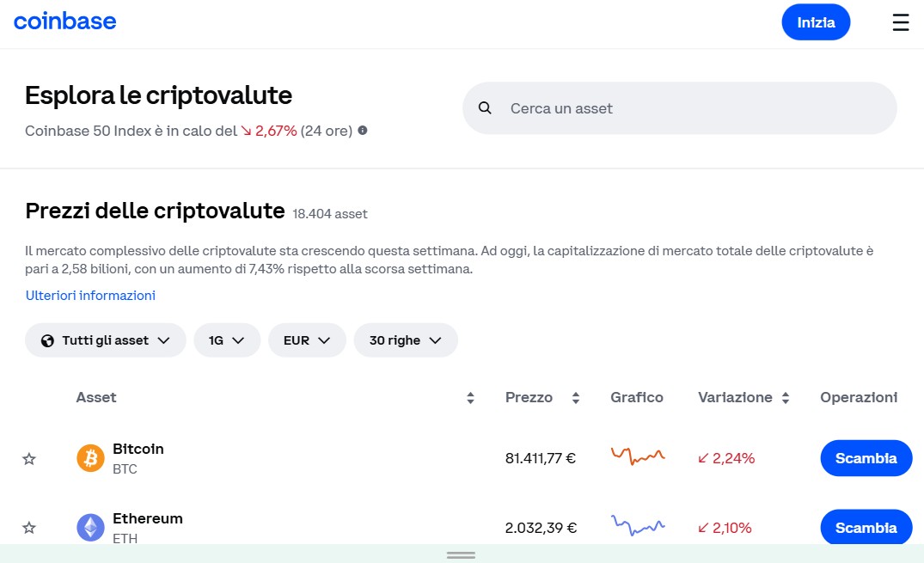Open the 1G time range dropdown
The image size is (924, 563).
[227, 340]
